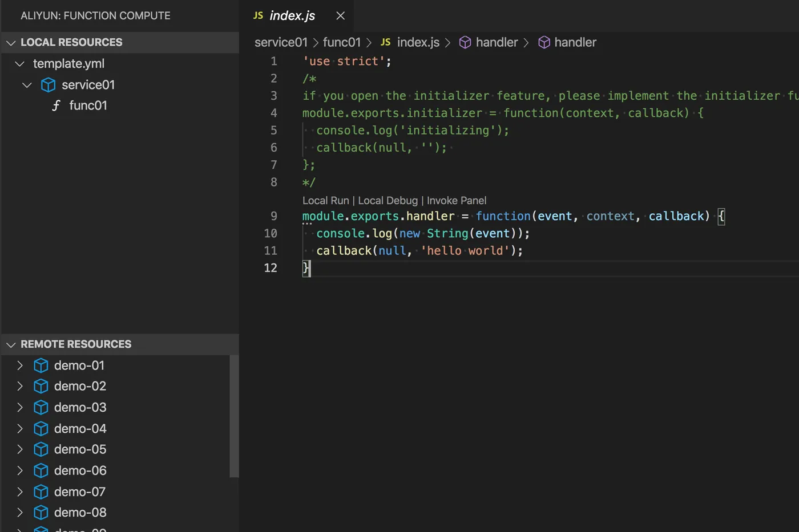799x532 pixels.
Task: Click the 'hello world' string on line 11
Action: [465, 251]
